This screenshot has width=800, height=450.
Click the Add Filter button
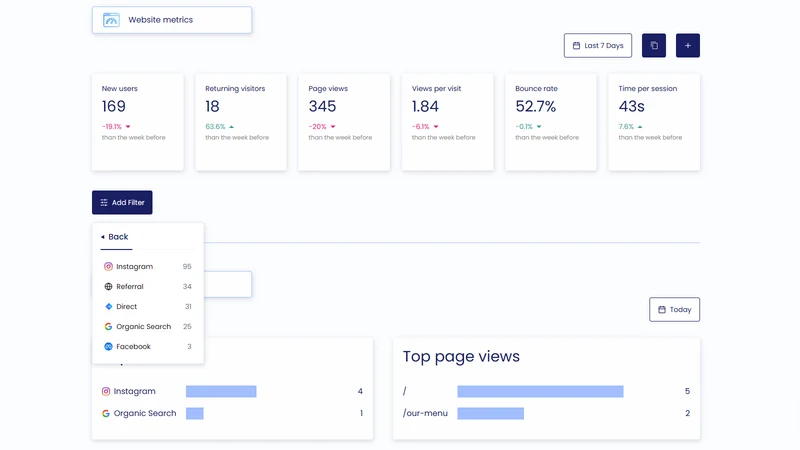click(122, 203)
